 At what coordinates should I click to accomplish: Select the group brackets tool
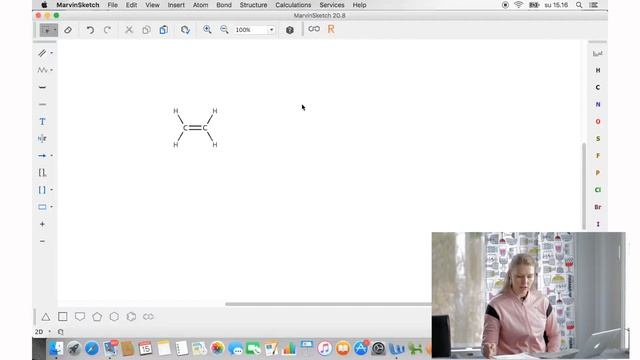42,173
